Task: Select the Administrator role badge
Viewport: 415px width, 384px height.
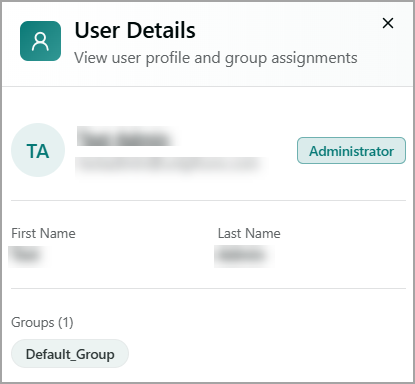Action: [351, 151]
